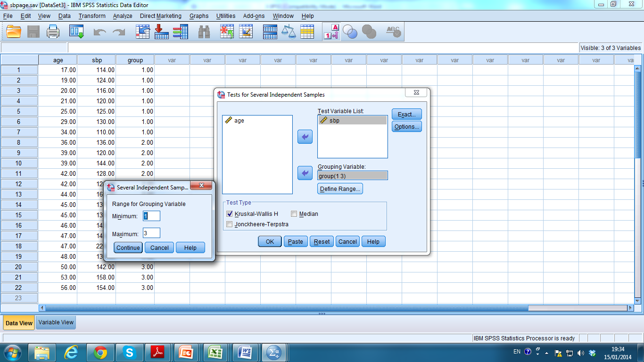The width and height of the screenshot is (644, 362).
Task: Click the Weight cases scales icon
Action: 289,32
